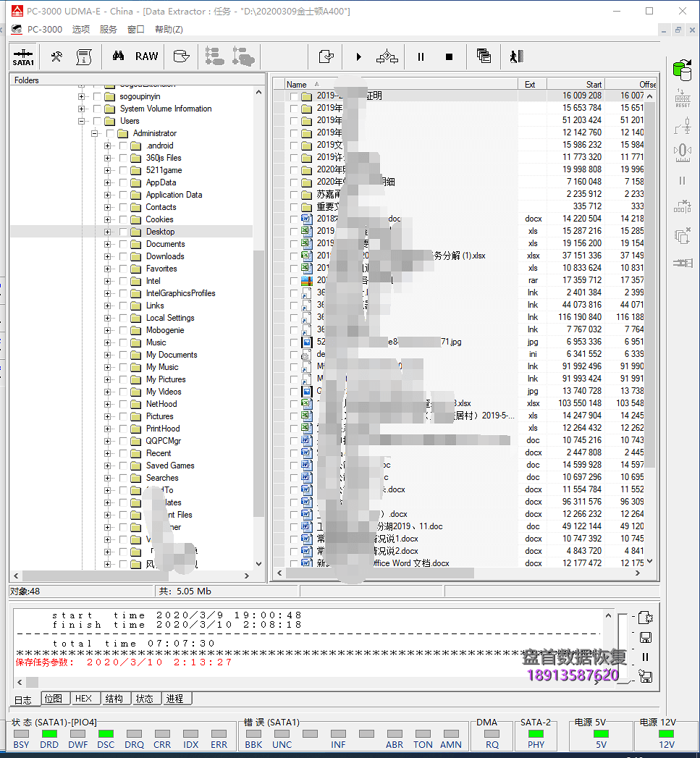Open the 帮助(Z) menu
Viewport: 700px width, 758px height.
169,30
